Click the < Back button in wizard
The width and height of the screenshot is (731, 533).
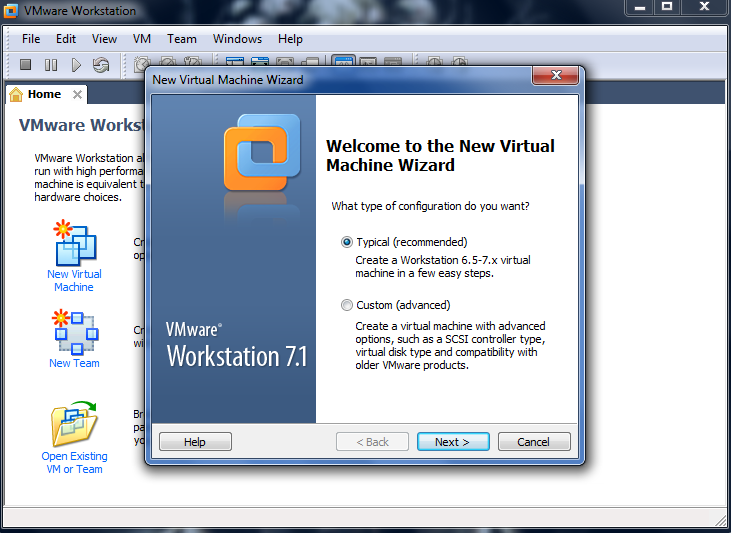(372, 442)
